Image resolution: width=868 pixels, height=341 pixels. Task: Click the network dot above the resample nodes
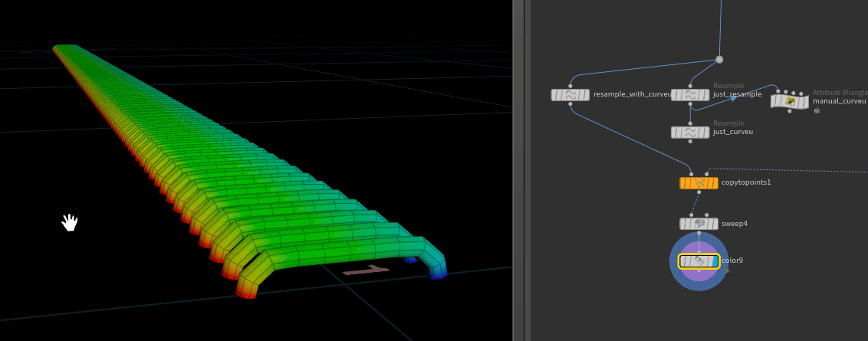(x=719, y=60)
